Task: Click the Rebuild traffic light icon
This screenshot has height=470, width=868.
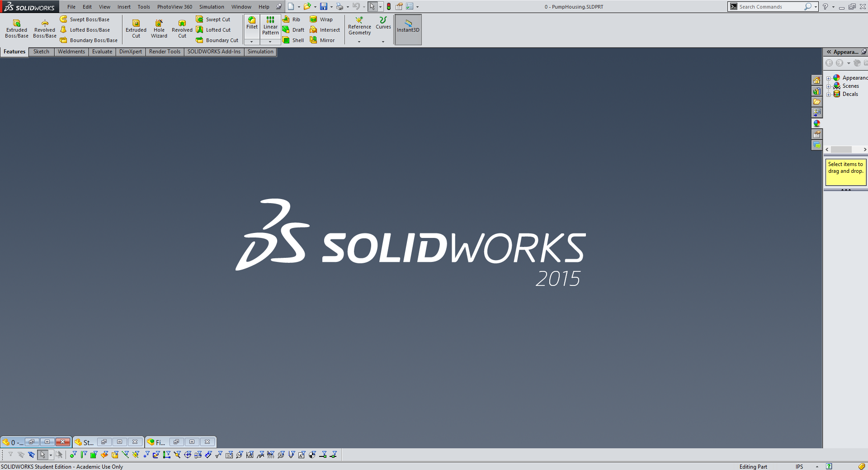Action: click(x=389, y=6)
